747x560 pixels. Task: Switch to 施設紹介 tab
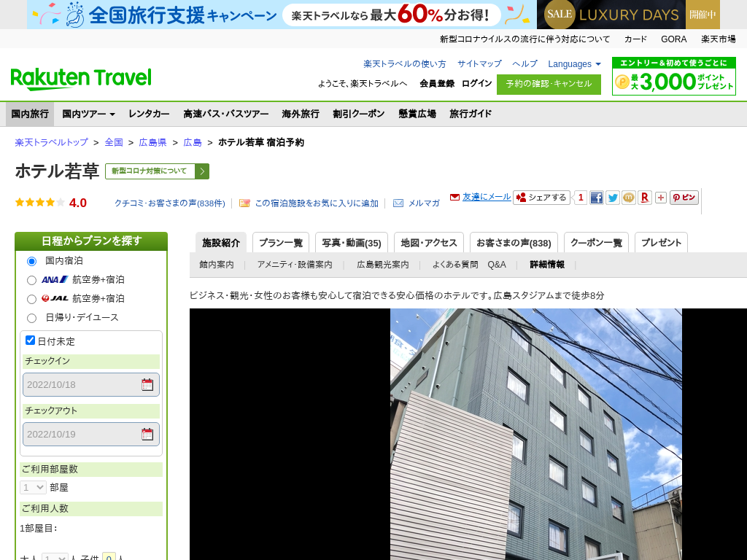(x=221, y=242)
